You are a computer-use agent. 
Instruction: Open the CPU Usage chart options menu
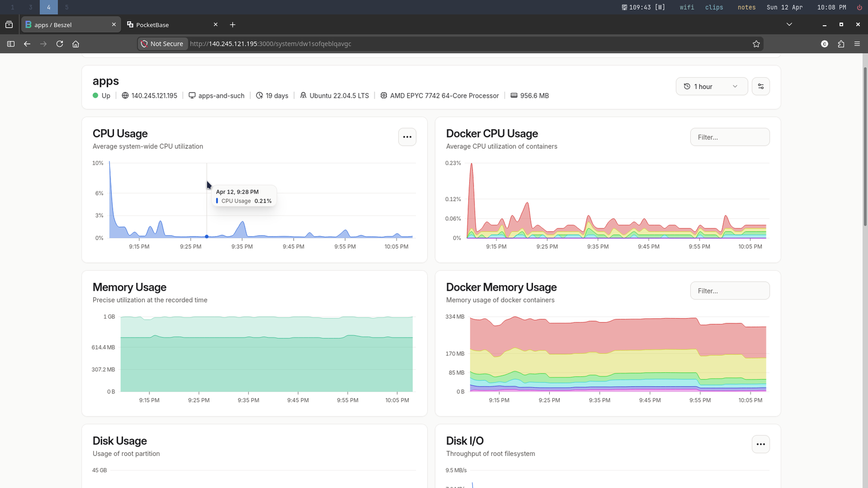pos(407,137)
